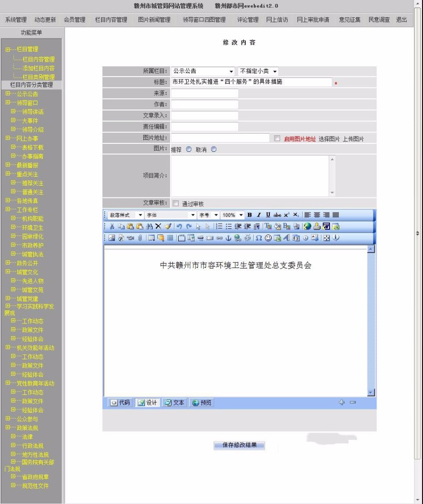Image resolution: width=423 pixels, height=504 pixels.
Task: Open the 图片新闻管理 menu
Action: tap(154, 20)
